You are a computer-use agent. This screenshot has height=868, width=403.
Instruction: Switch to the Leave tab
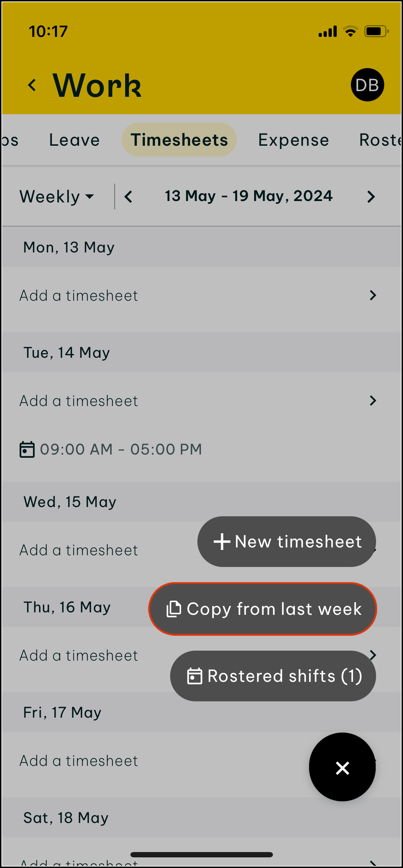[x=74, y=140]
